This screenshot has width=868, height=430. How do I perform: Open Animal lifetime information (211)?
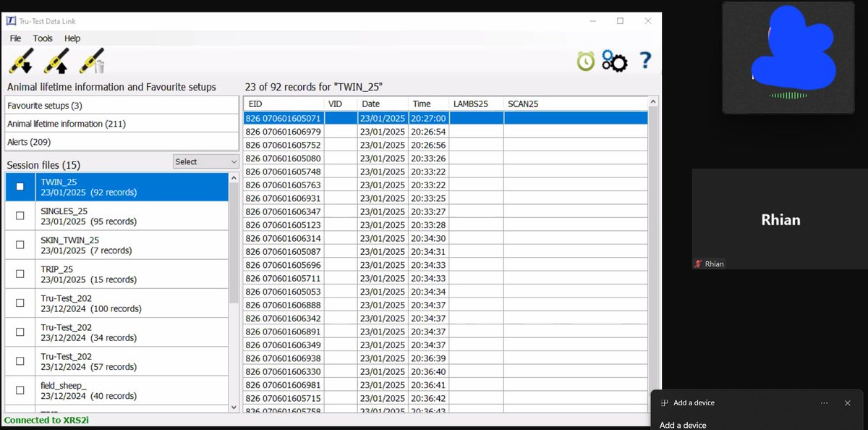pos(122,124)
